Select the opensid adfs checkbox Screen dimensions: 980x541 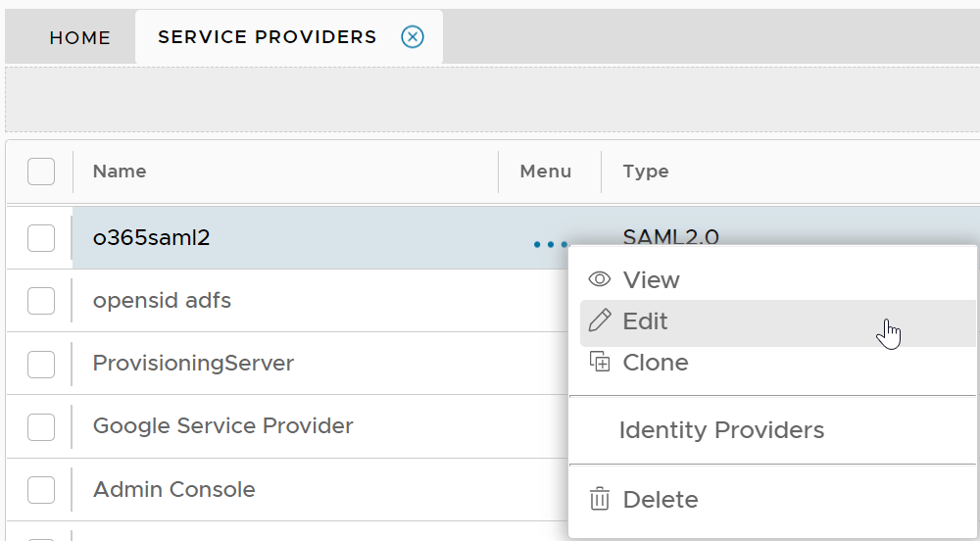41,301
